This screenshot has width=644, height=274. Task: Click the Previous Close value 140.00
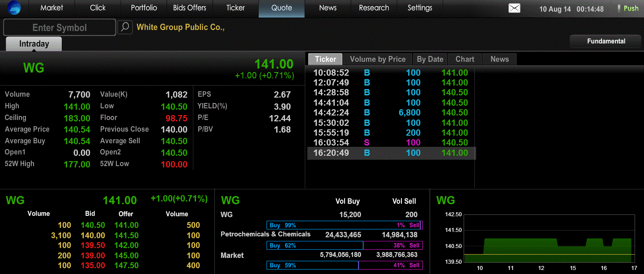pyautogui.click(x=174, y=129)
